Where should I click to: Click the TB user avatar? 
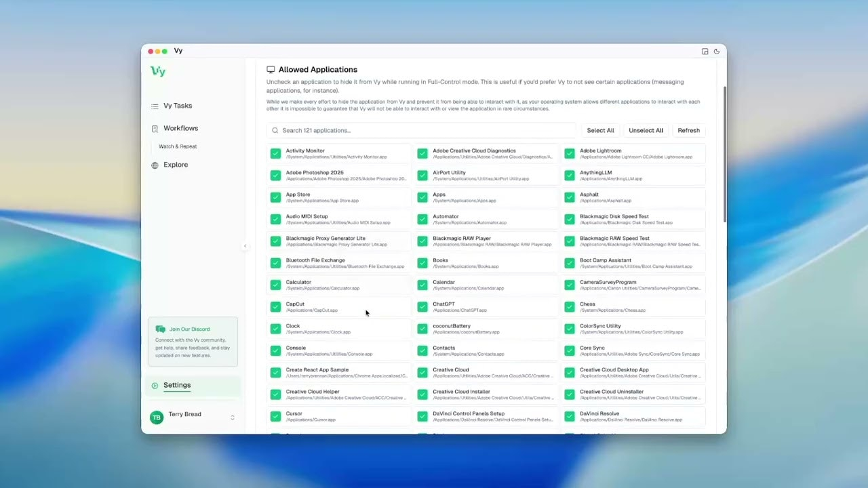(x=156, y=418)
